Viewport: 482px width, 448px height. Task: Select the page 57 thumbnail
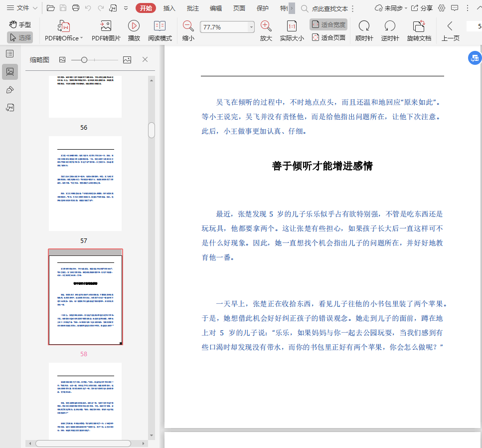point(85,183)
